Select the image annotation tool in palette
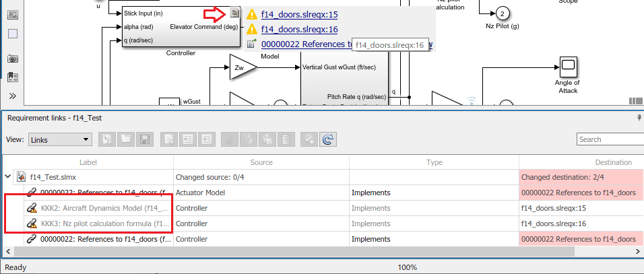 click(13, 15)
